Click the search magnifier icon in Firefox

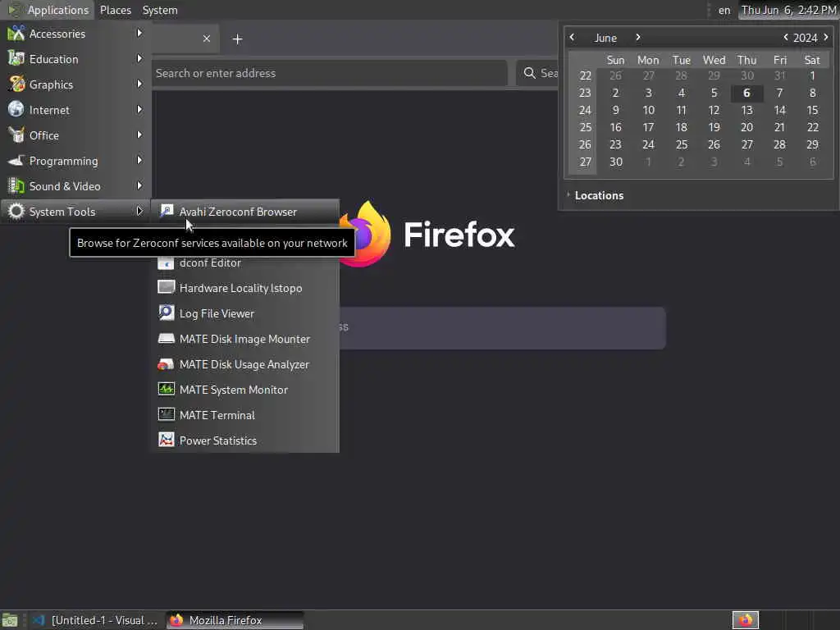click(529, 73)
